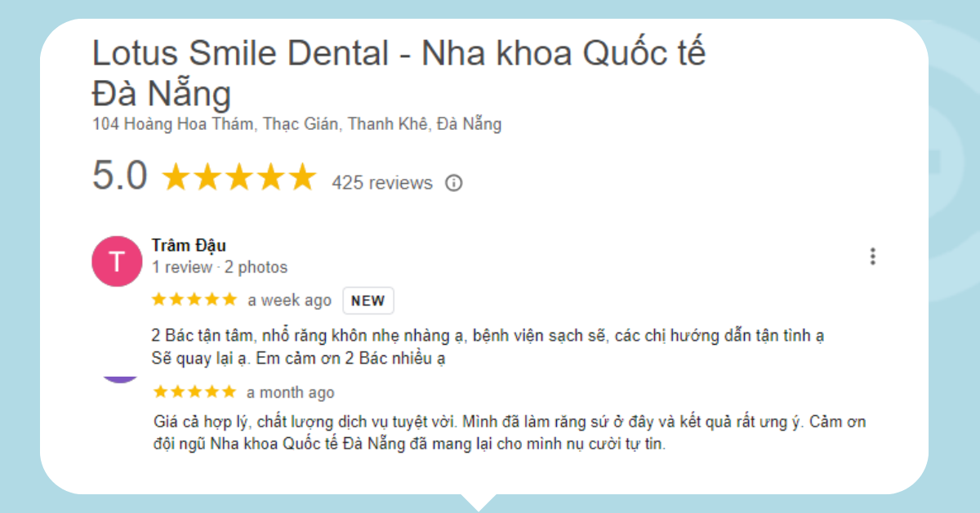Viewport: 980px width, 513px height.
Task: Click the fifth large star beside 5.0
Action: pos(301,177)
